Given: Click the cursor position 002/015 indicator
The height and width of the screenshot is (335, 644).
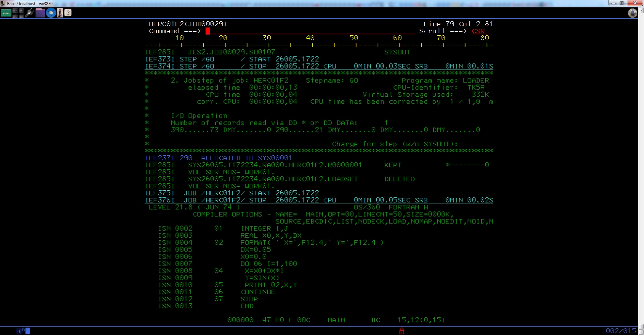Looking at the screenshot, I should coord(621,331).
